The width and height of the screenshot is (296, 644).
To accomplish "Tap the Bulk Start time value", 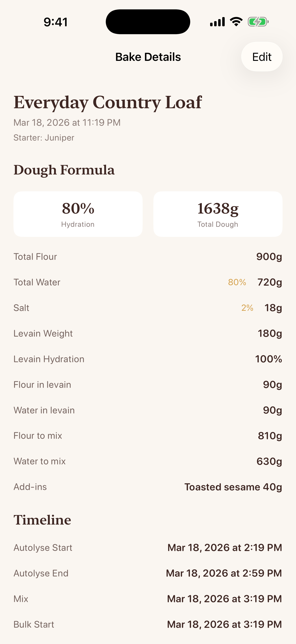I will (x=224, y=624).
